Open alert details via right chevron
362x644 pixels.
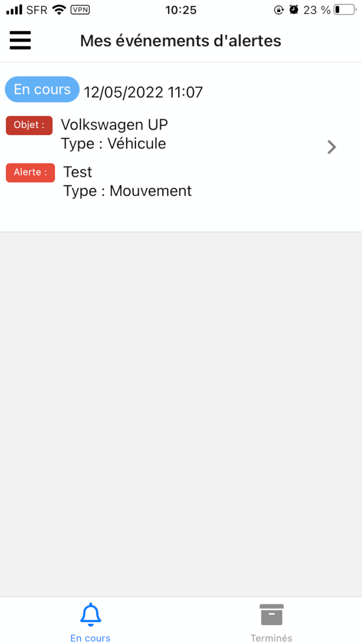(x=332, y=147)
